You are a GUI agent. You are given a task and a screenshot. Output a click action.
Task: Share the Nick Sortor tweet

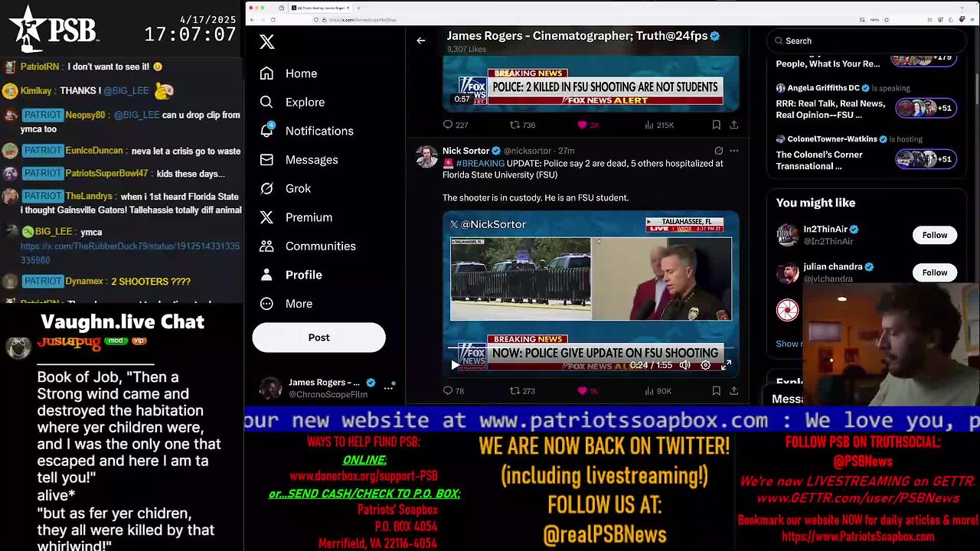click(x=733, y=391)
